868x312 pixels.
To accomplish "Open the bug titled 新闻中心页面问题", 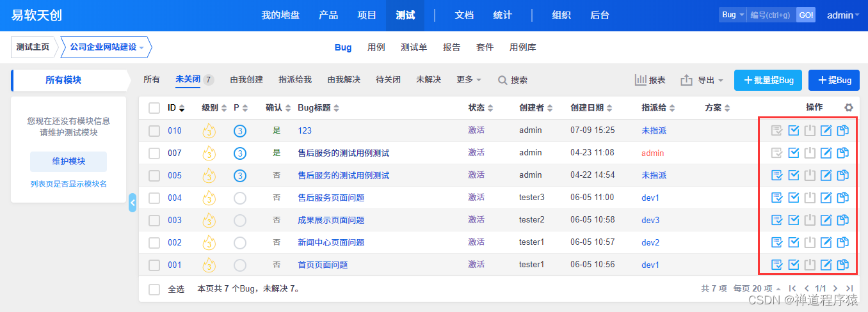I will pos(331,242).
